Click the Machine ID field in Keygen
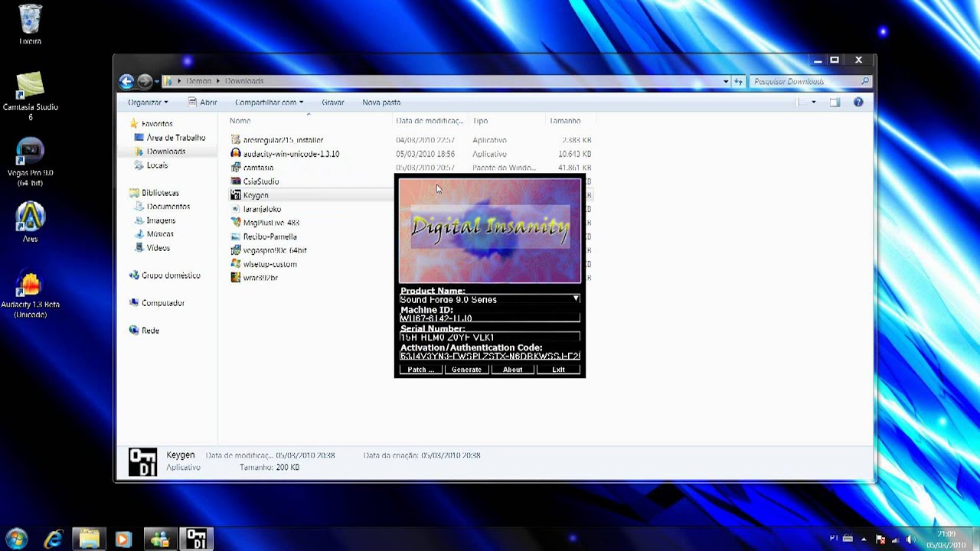The height and width of the screenshot is (551, 980). click(490, 318)
